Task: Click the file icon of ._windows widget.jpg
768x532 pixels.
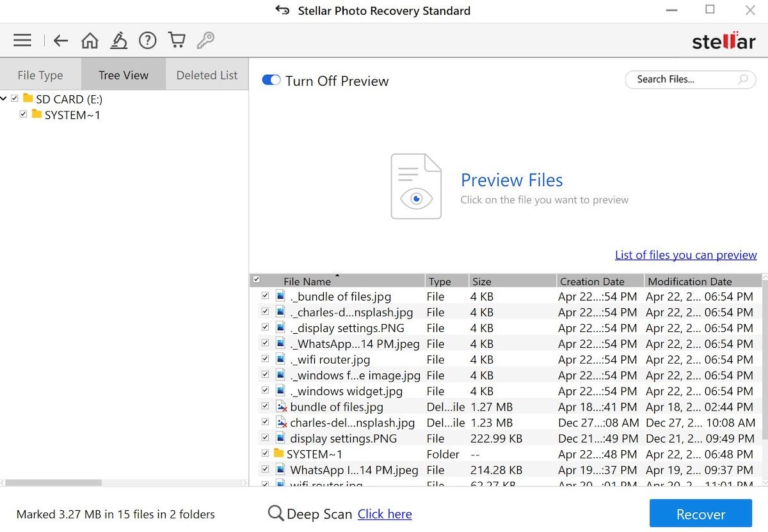Action: [280, 391]
